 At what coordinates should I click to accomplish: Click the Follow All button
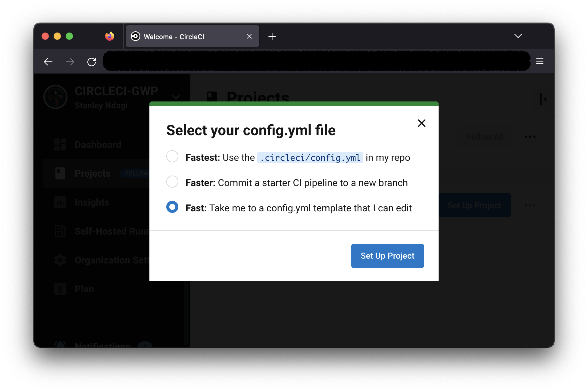[x=485, y=136]
